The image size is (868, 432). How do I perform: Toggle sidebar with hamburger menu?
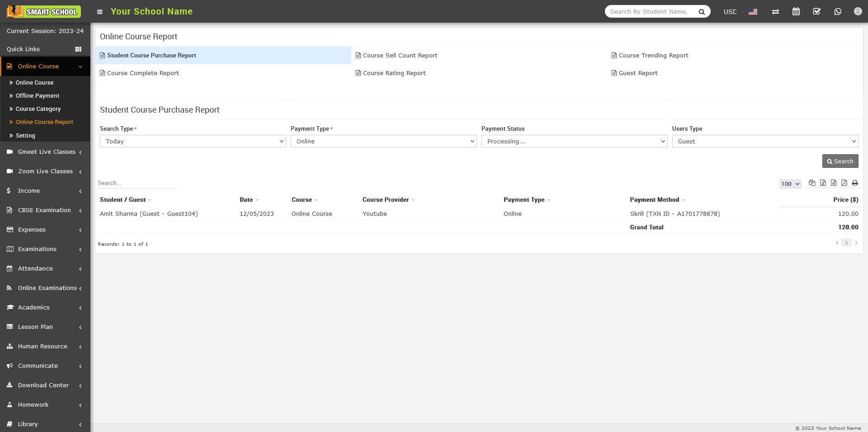100,12
